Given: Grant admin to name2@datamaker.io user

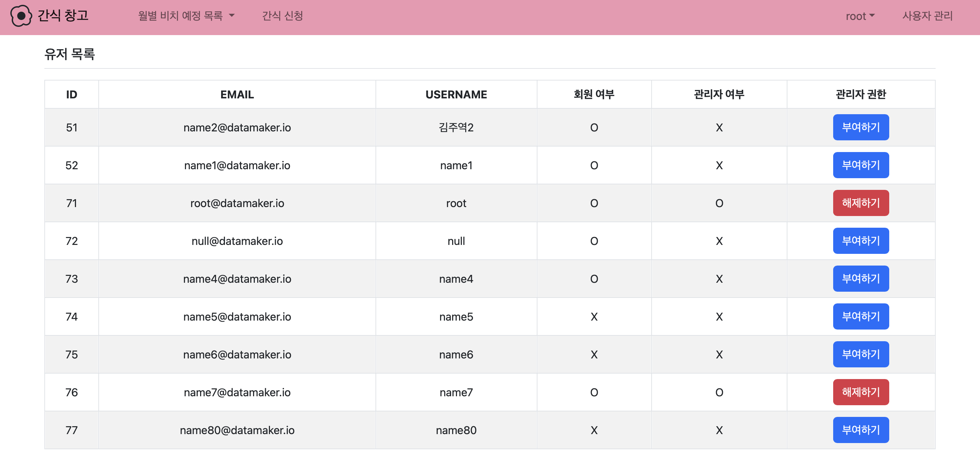Looking at the screenshot, I should [861, 127].
